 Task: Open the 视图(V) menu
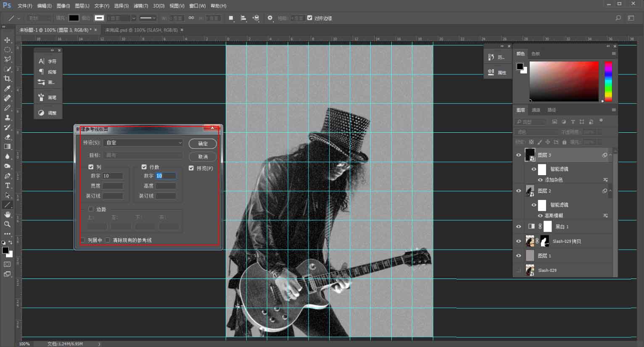177,6
